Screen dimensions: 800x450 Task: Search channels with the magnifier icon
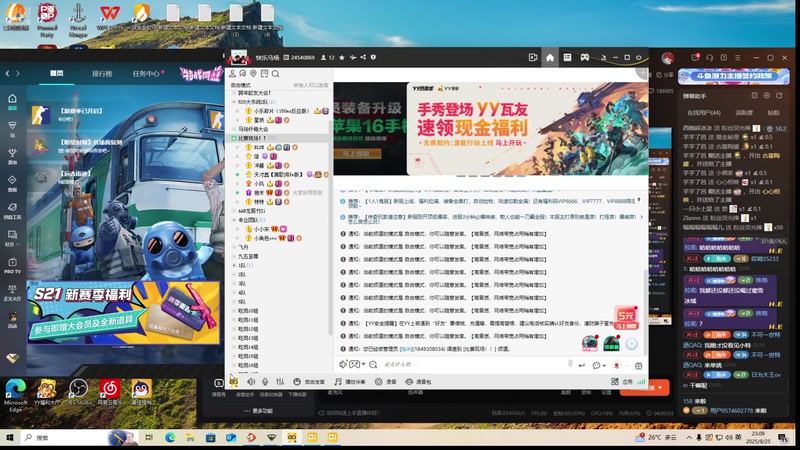tap(276, 74)
